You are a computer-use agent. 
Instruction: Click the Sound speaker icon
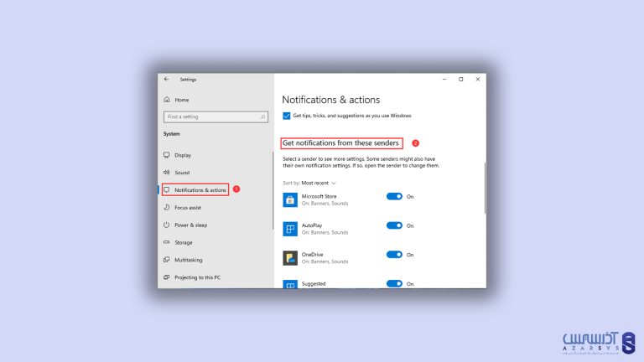tap(166, 173)
